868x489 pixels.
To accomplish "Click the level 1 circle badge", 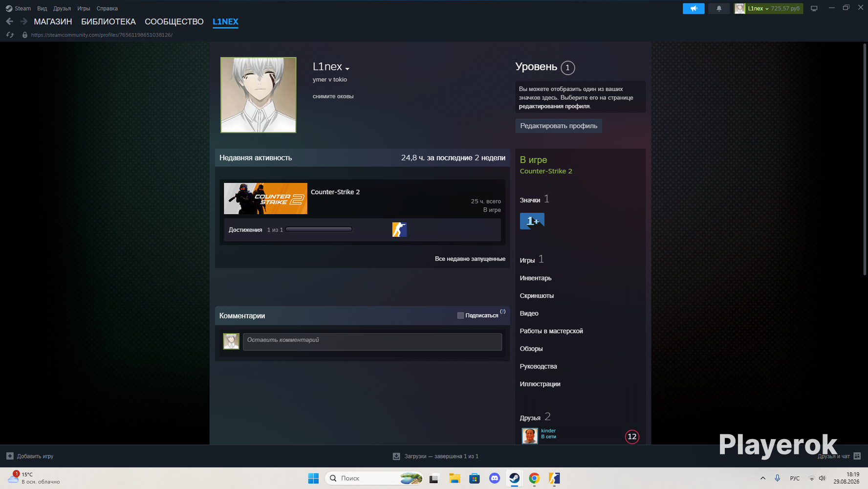I will point(567,67).
